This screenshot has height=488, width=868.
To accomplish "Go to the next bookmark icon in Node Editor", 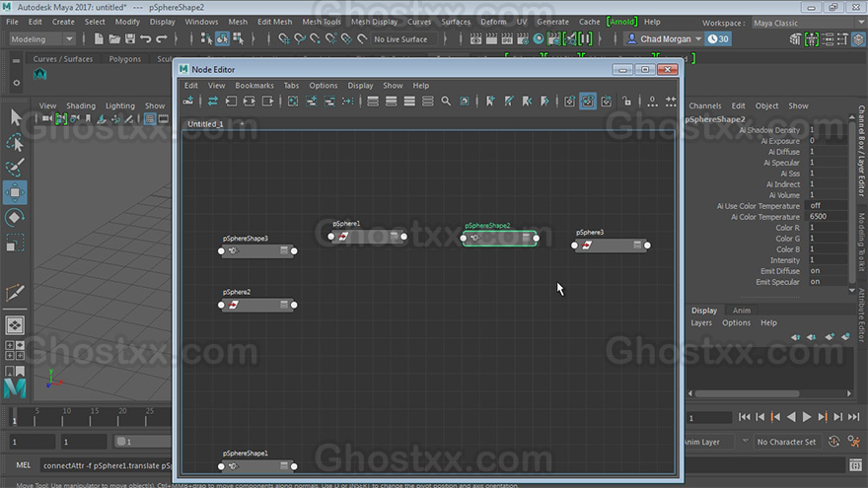I will [544, 101].
